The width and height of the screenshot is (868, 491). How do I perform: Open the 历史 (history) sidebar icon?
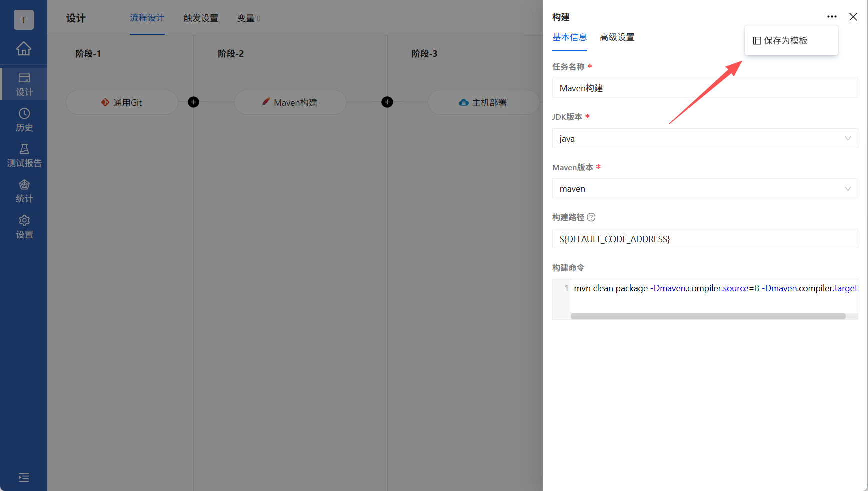pyautogui.click(x=24, y=119)
